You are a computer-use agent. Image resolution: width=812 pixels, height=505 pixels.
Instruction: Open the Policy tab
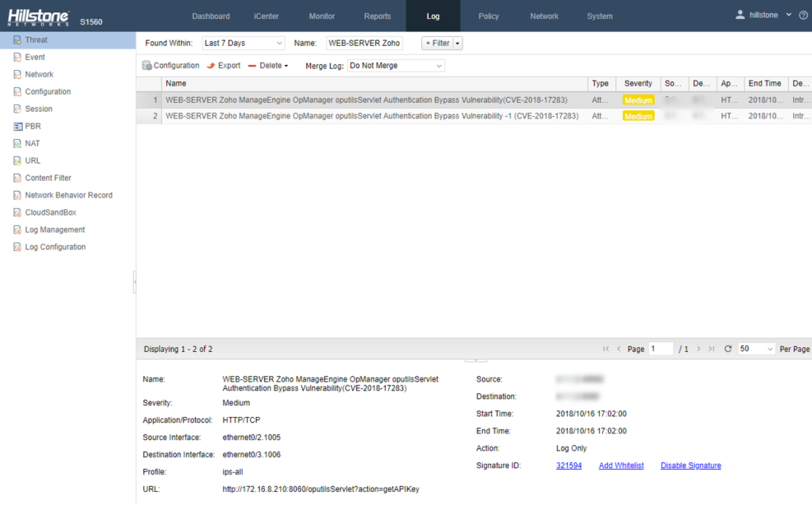coord(489,16)
